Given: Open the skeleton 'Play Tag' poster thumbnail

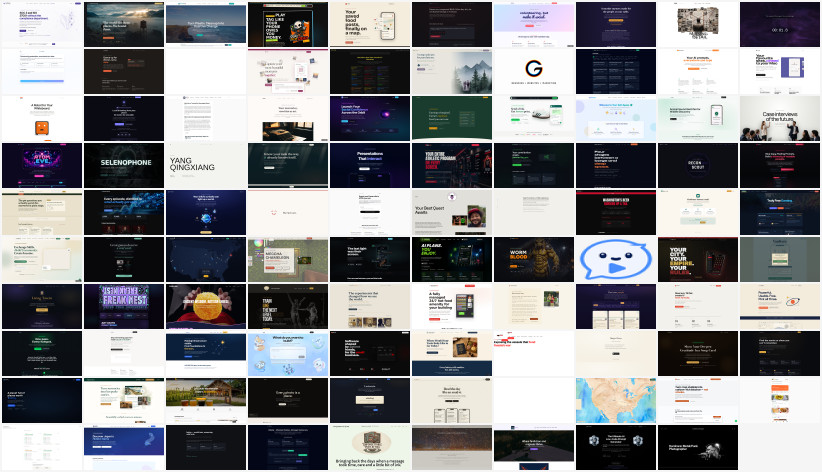Looking at the screenshot, I should [x=288, y=24].
